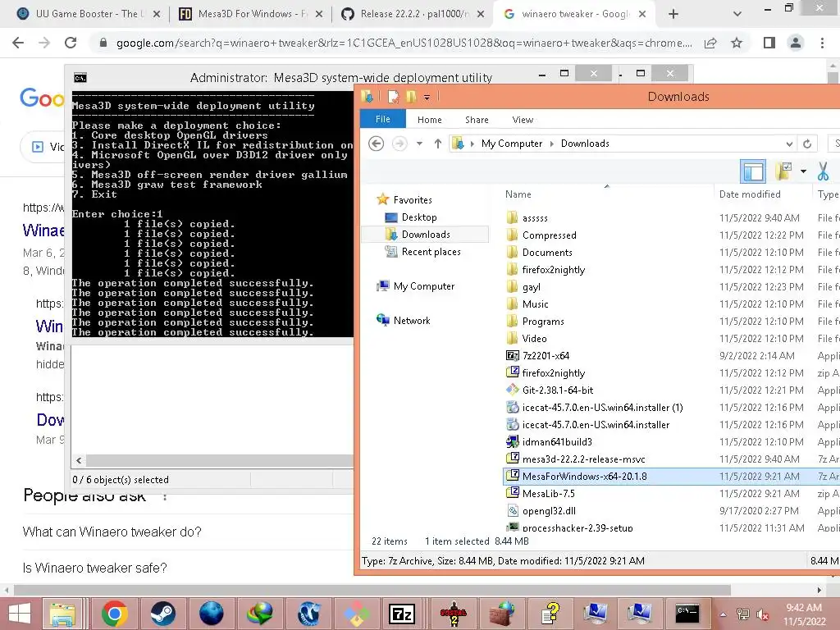Open the command prompt taskbar icon
Image resolution: width=840 pixels, height=630 pixels.
click(687, 614)
